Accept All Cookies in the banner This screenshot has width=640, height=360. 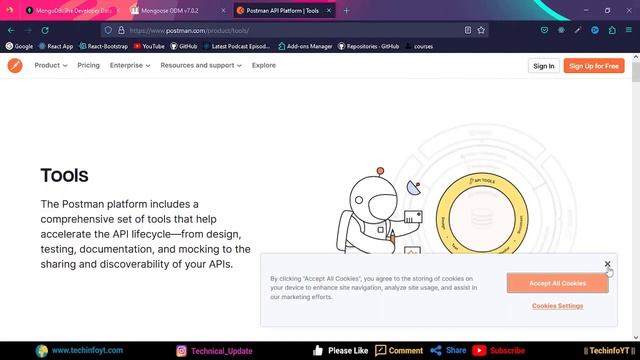pos(558,283)
